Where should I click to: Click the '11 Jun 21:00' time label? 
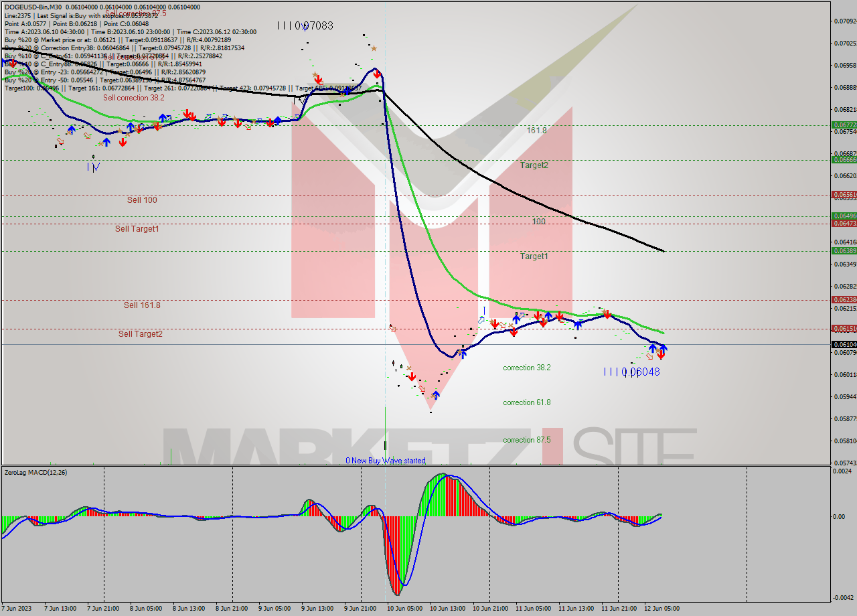click(618, 609)
